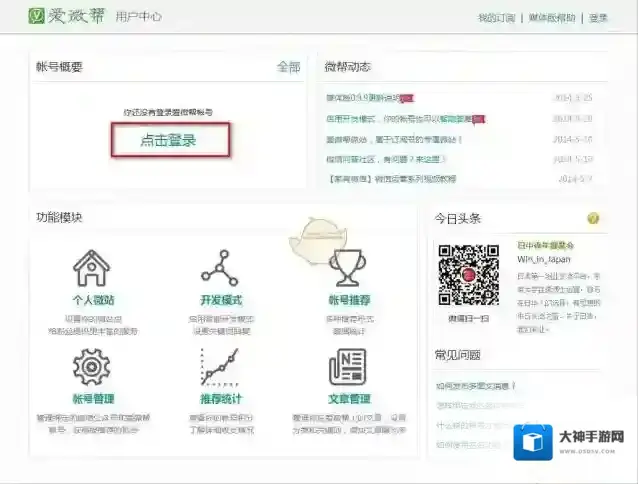Click 全部 in the 帐号概要 panel
This screenshot has width=638, height=484.
click(288, 67)
